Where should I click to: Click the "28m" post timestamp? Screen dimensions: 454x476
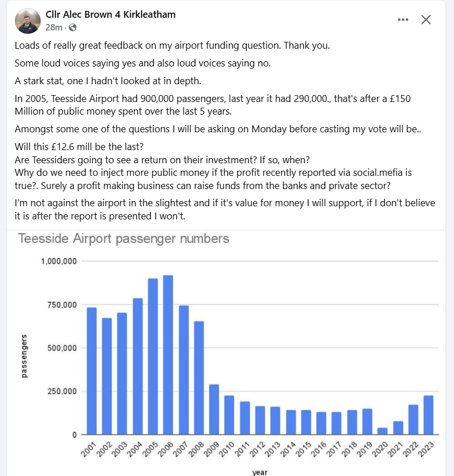point(54,27)
